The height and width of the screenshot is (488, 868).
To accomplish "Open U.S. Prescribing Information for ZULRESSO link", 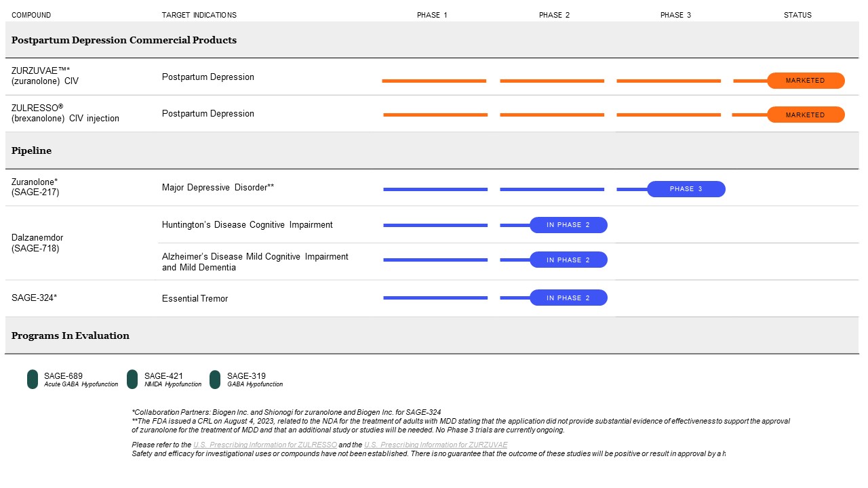I will pyautogui.click(x=265, y=445).
